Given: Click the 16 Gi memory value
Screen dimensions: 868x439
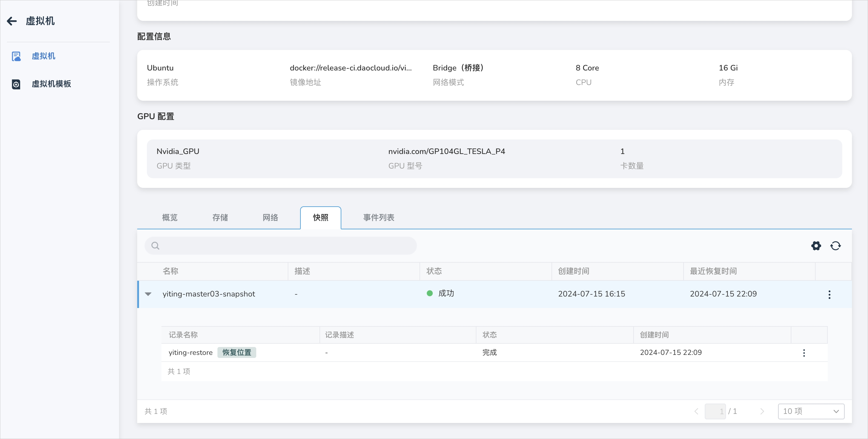Looking at the screenshot, I should pos(728,68).
